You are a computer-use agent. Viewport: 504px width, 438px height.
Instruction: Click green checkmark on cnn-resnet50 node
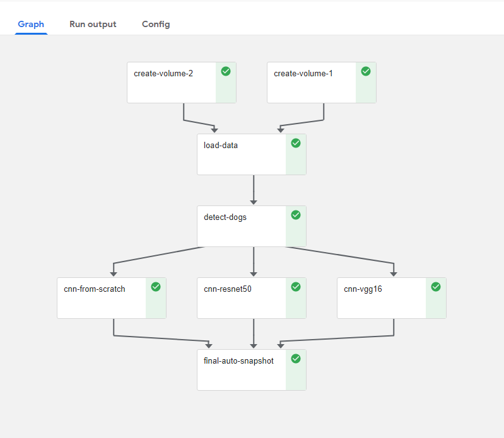(296, 287)
